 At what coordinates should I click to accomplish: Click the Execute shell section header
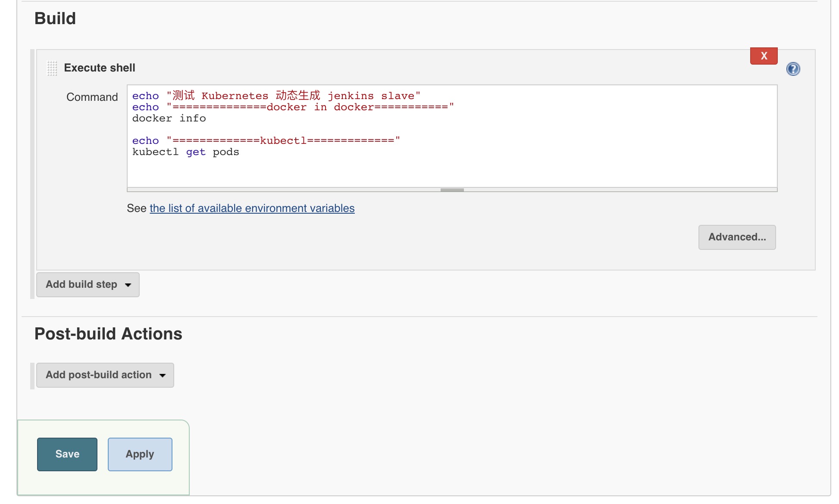point(100,68)
